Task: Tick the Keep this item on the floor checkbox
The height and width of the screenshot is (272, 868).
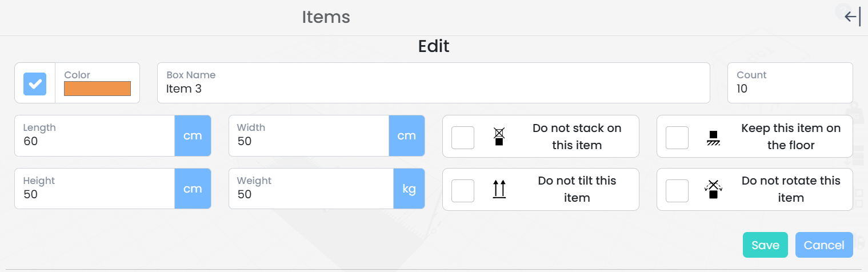Action: point(677,138)
